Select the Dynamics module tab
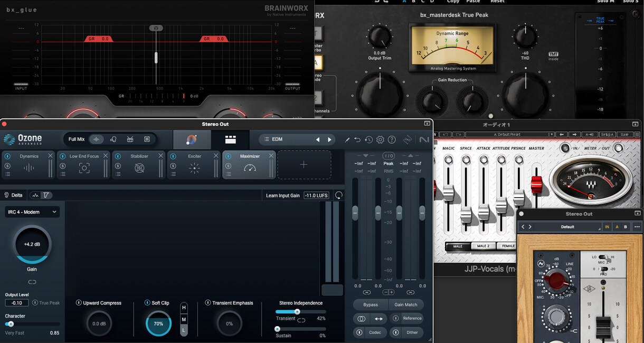This screenshot has height=343, width=644. (x=29, y=164)
